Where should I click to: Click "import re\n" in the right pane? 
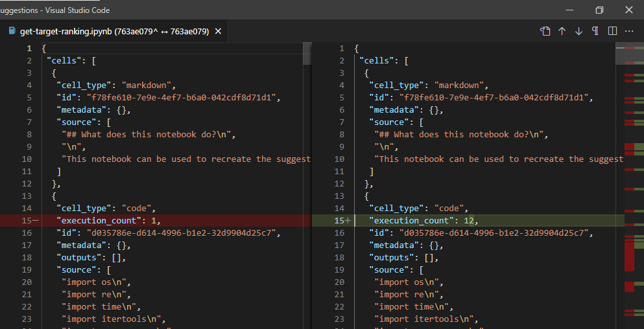[x=406, y=295]
